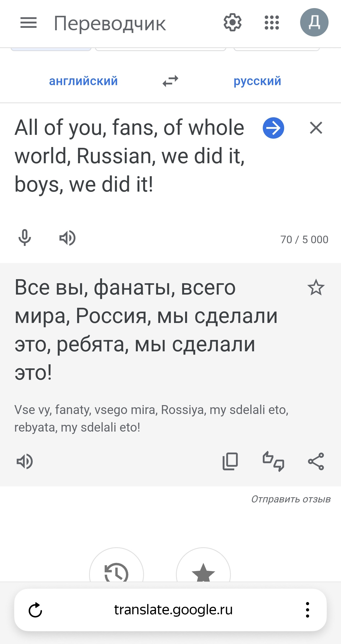
Task: Listen to the English source text
Action: click(x=67, y=238)
